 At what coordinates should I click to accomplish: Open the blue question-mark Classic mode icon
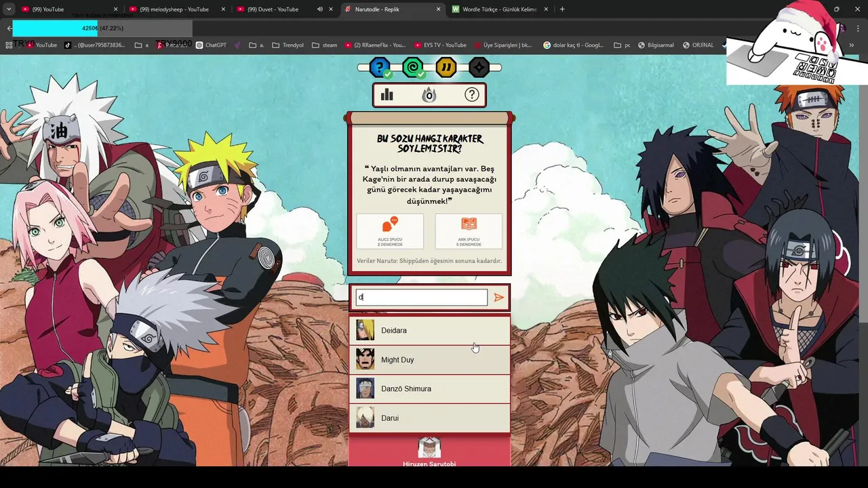(x=380, y=67)
